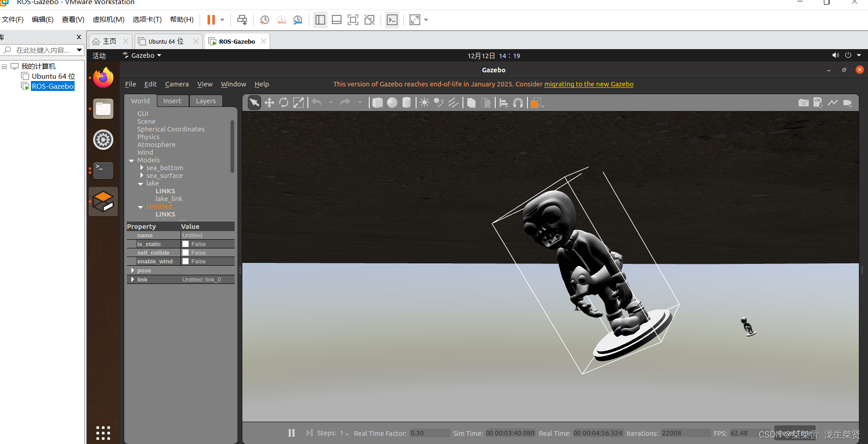Expand the link property row
868x444 pixels.
[x=133, y=279]
